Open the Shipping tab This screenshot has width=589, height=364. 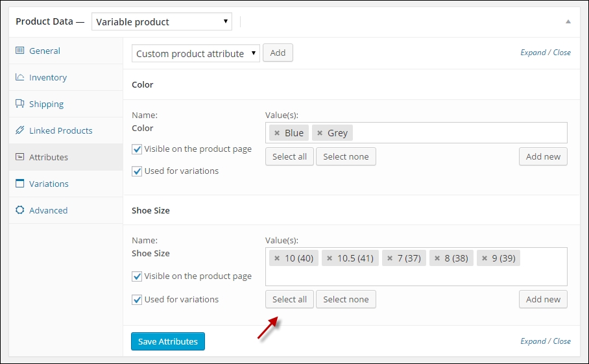pos(66,104)
